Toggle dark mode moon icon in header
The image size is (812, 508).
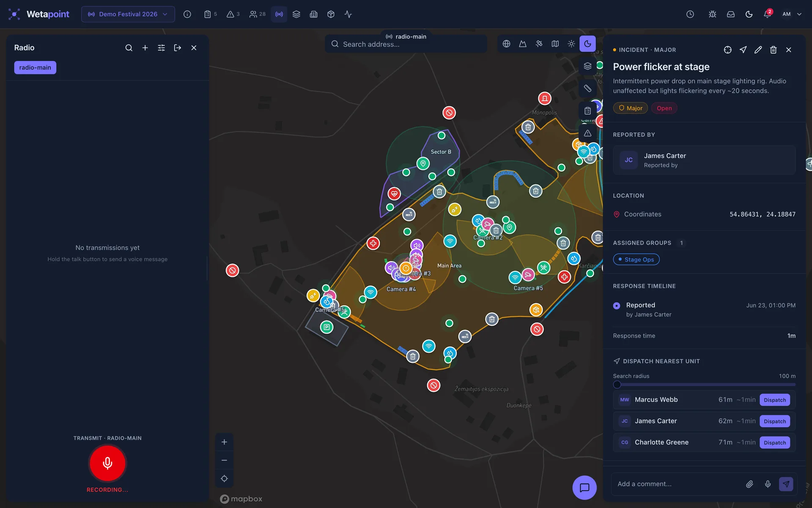tap(749, 14)
